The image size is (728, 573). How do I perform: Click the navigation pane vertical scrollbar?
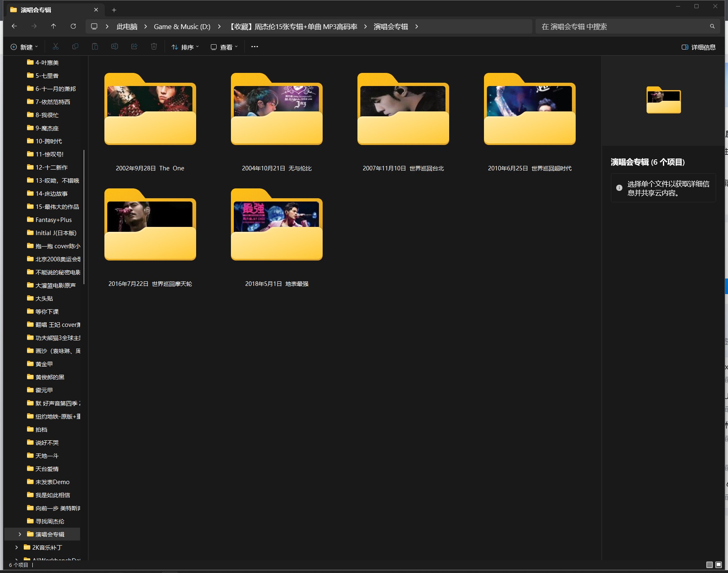coord(84,217)
